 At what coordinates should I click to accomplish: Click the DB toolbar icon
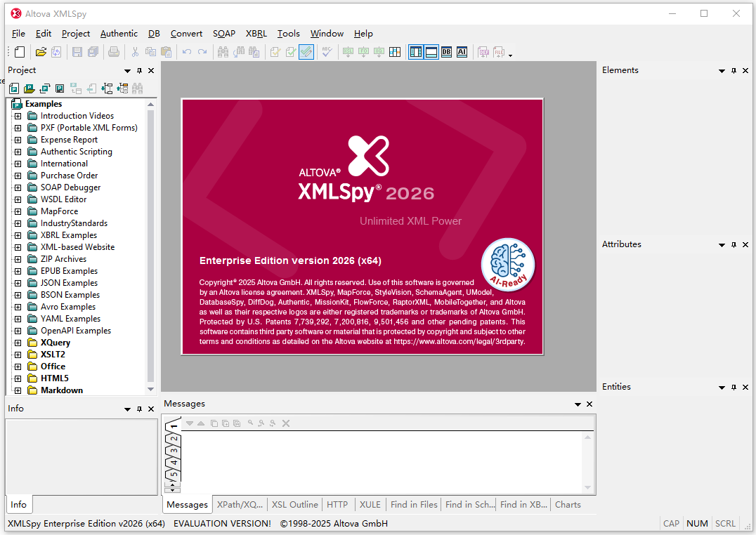446,52
